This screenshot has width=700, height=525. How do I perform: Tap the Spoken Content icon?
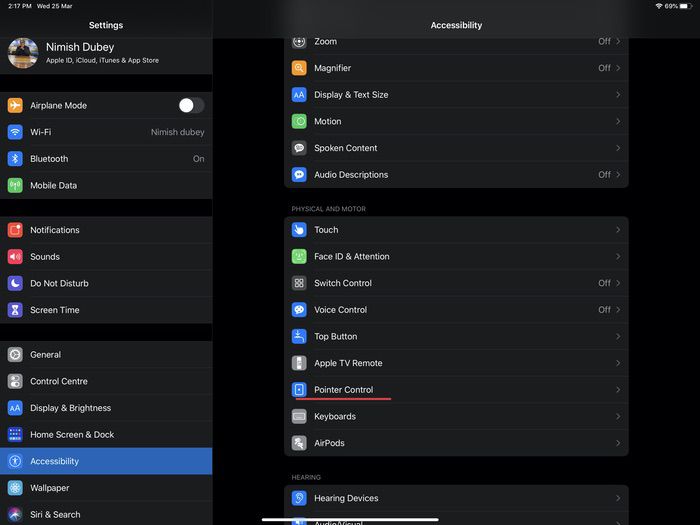click(x=299, y=148)
